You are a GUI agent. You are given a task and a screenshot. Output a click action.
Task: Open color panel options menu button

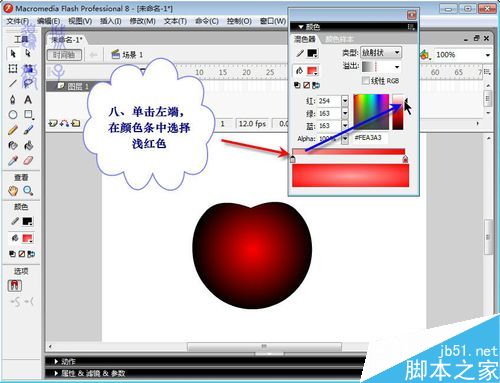(x=411, y=27)
